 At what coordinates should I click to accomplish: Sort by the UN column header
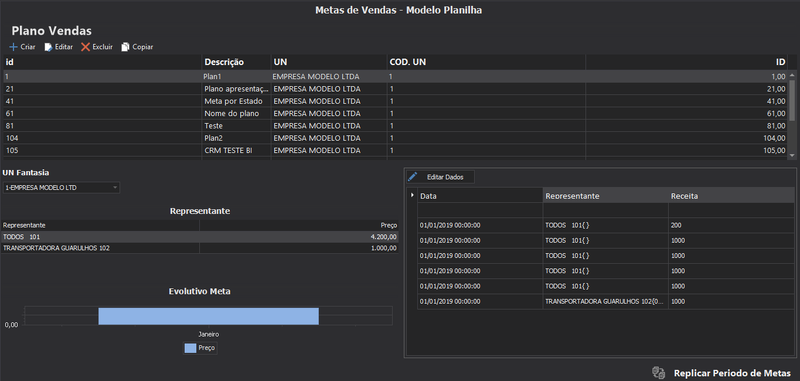[x=329, y=62]
